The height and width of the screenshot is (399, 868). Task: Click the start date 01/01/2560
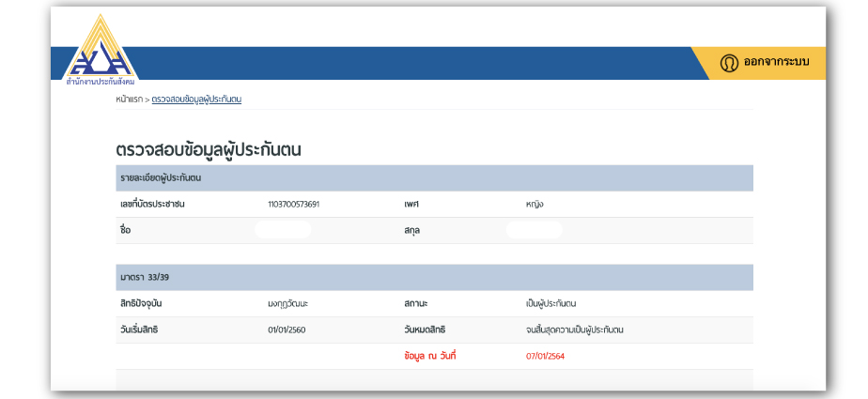287,330
